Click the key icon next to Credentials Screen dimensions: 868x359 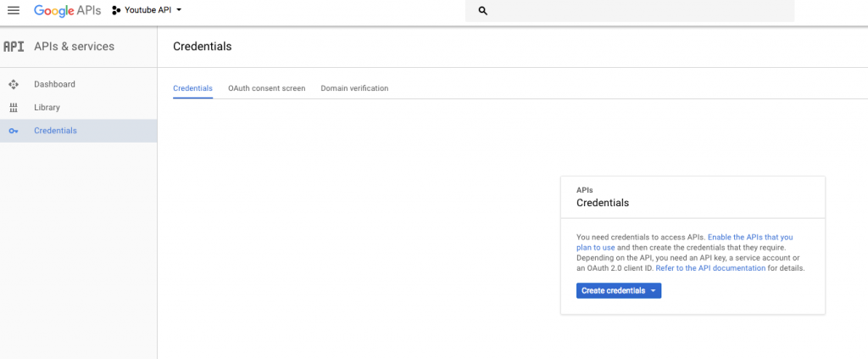click(x=13, y=131)
